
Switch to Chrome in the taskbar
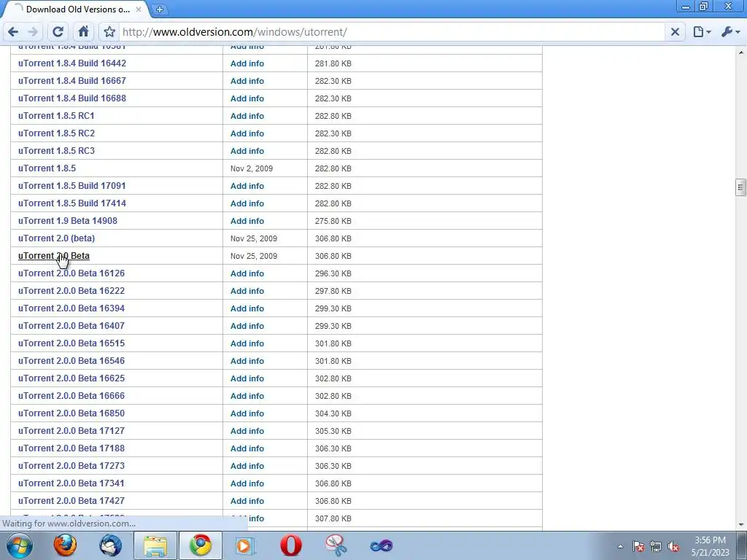coord(201,545)
